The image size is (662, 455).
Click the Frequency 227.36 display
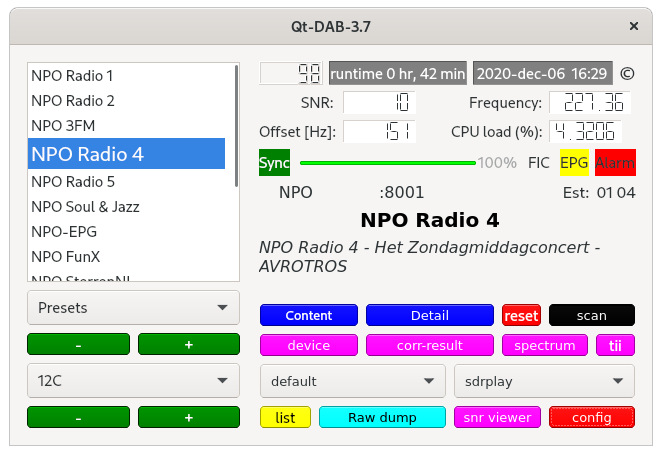tap(590, 102)
